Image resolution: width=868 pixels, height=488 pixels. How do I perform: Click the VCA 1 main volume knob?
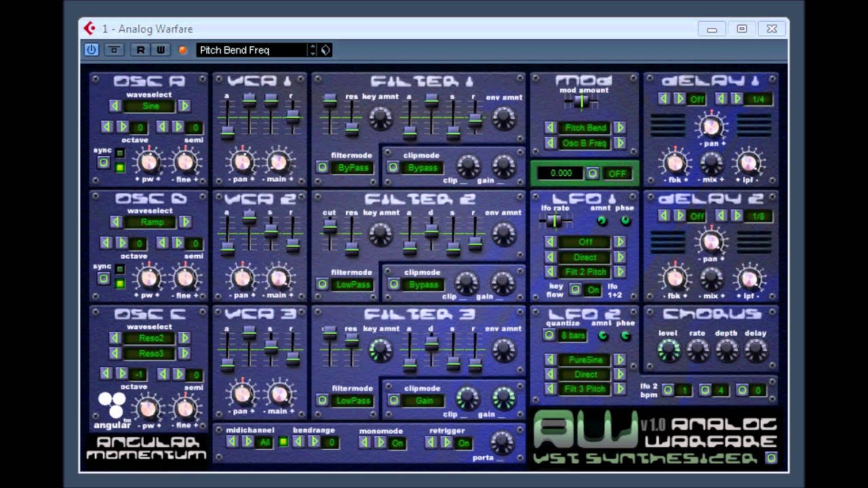278,162
